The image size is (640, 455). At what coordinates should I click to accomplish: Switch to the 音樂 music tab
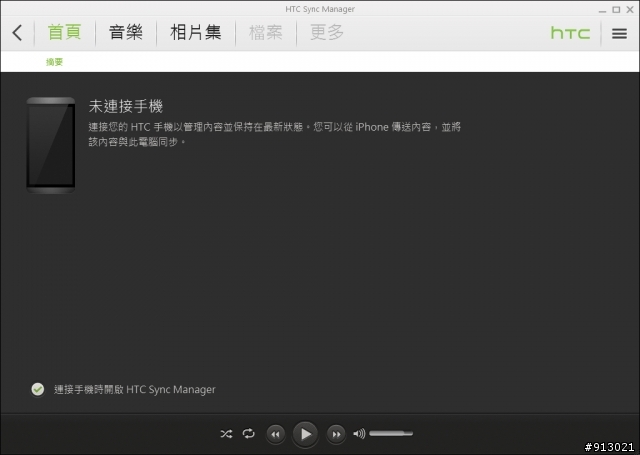pos(126,32)
